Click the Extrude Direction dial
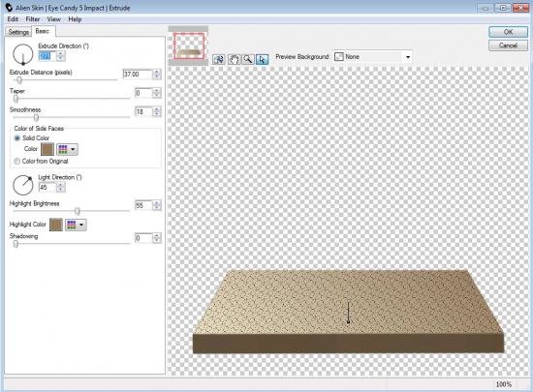This screenshot has width=533, height=392. tap(23, 54)
